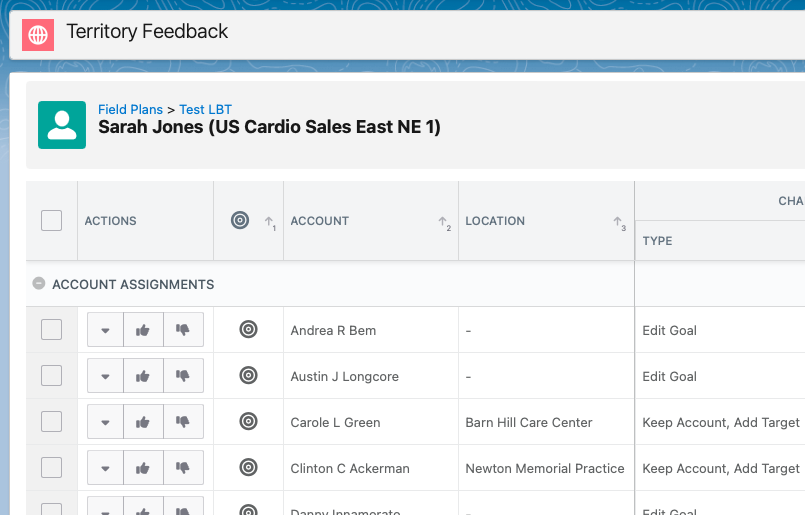The image size is (805, 515).
Task: Open actions dropdown for Austin J Longcore
Action: point(105,376)
